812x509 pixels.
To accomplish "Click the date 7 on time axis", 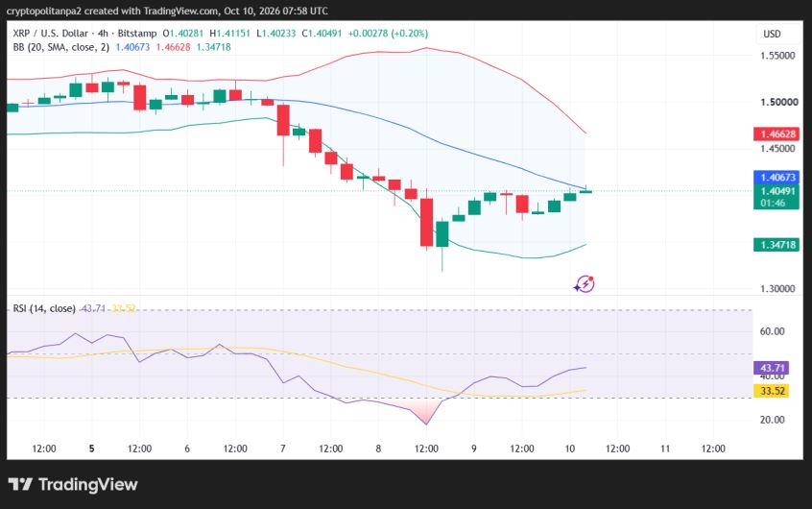I will (283, 448).
